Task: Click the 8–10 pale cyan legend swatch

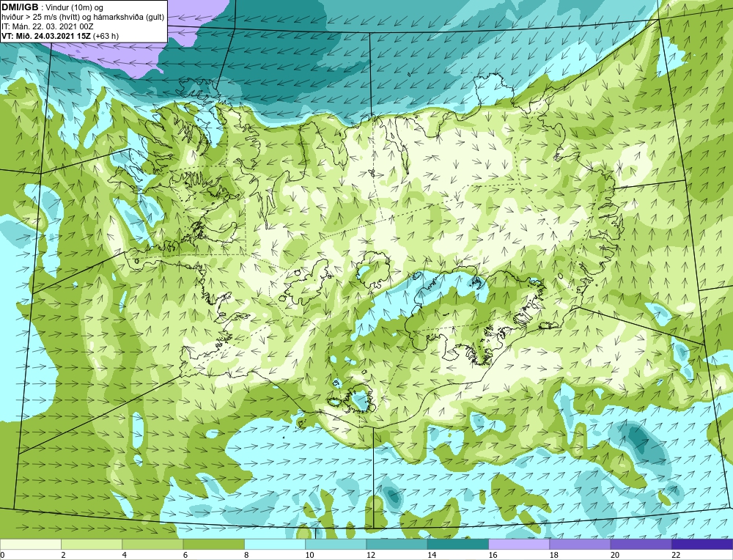Action: coord(275,544)
